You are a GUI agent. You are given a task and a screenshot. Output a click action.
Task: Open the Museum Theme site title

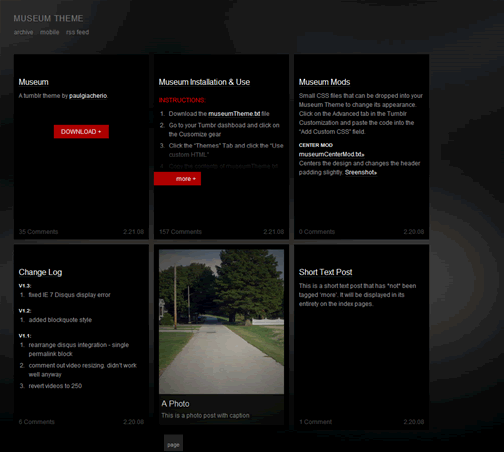(x=48, y=18)
